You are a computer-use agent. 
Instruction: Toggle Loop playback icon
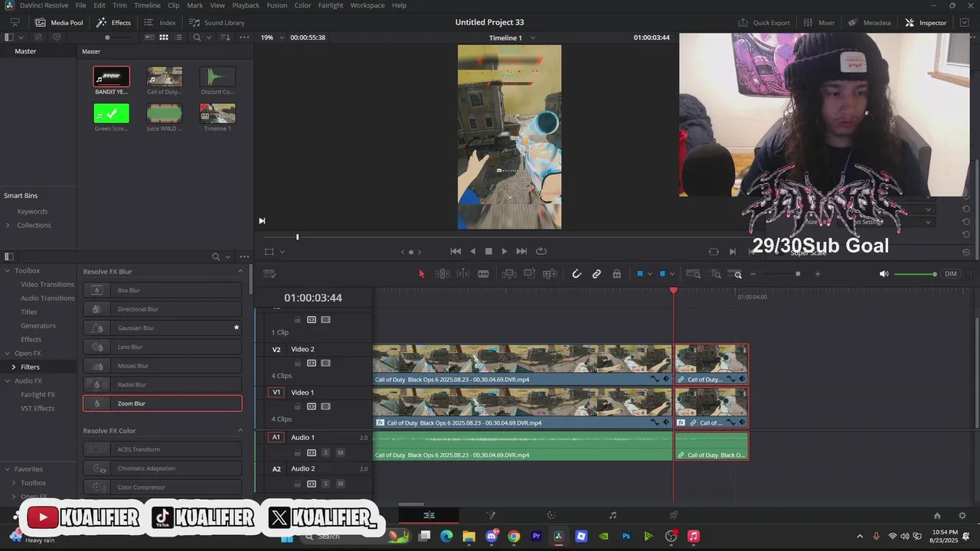pyautogui.click(x=541, y=251)
